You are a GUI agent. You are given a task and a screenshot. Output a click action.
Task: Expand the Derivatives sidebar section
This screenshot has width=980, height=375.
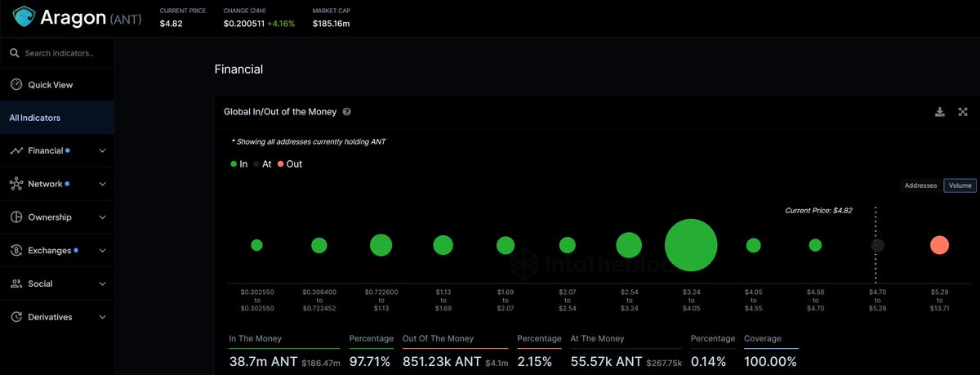tap(102, 317)
